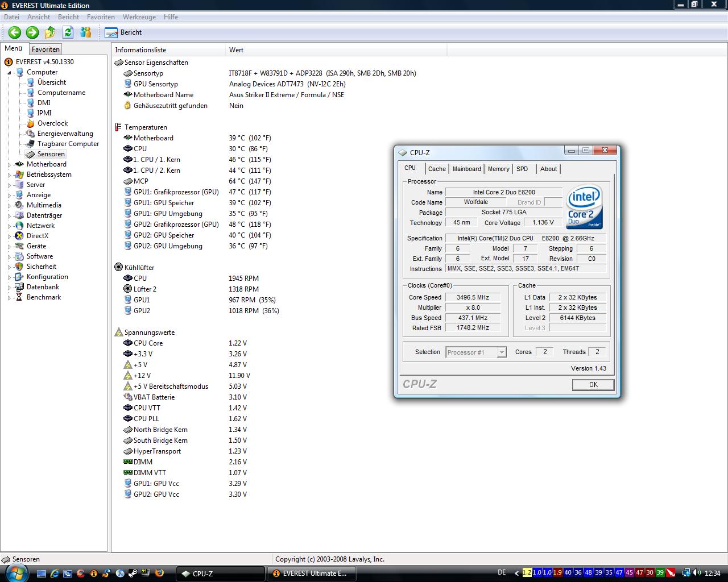The image size is (728, 582).
Task: Click the Refresh toolbar icon
Action: click(x=68, y=32)
